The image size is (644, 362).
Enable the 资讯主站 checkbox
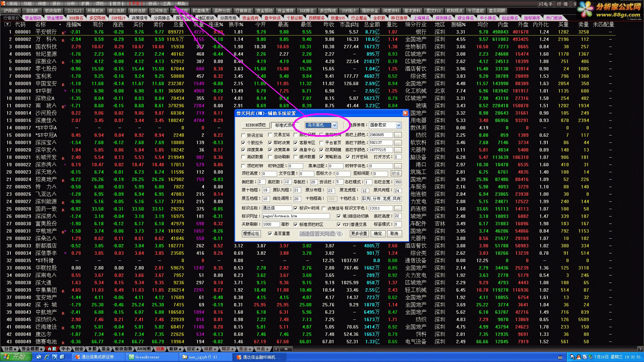coord(244,135)
